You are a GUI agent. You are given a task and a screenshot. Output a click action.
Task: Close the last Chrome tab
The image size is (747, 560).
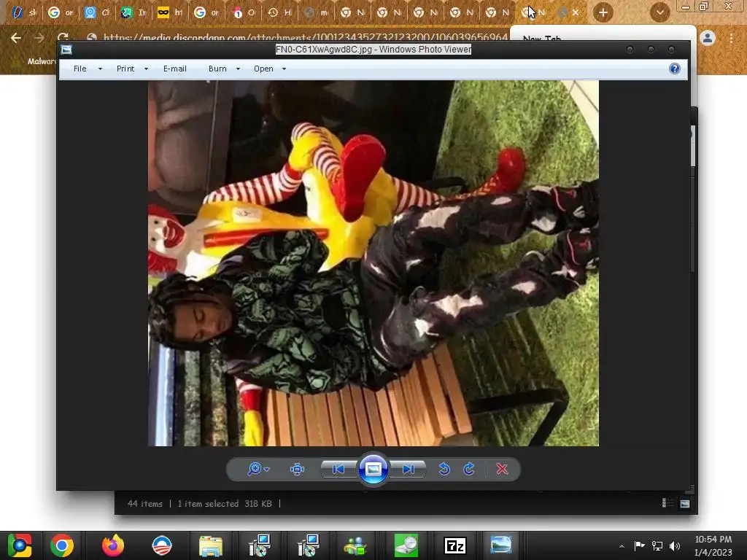coord(576,12)
